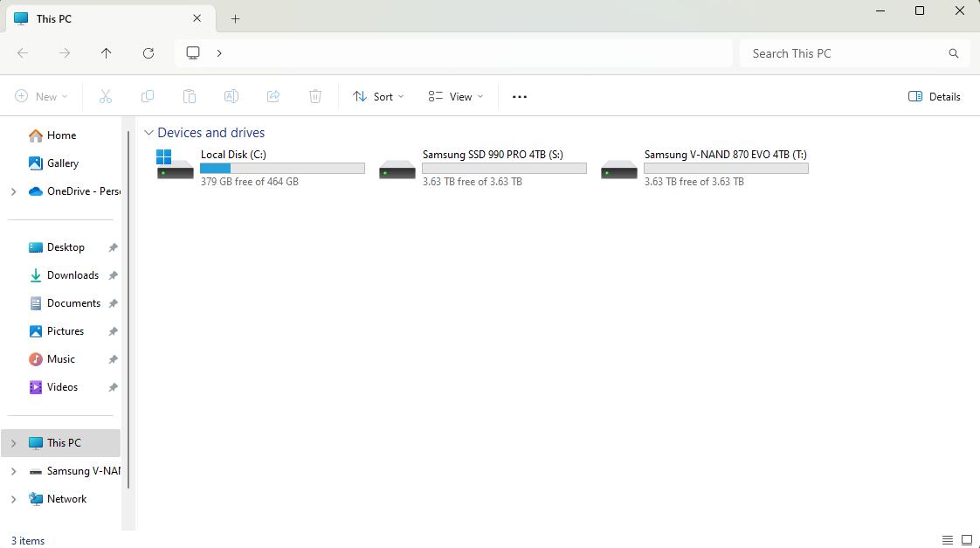Select the Local Disk (C:) drive icon

pos(175,164)
